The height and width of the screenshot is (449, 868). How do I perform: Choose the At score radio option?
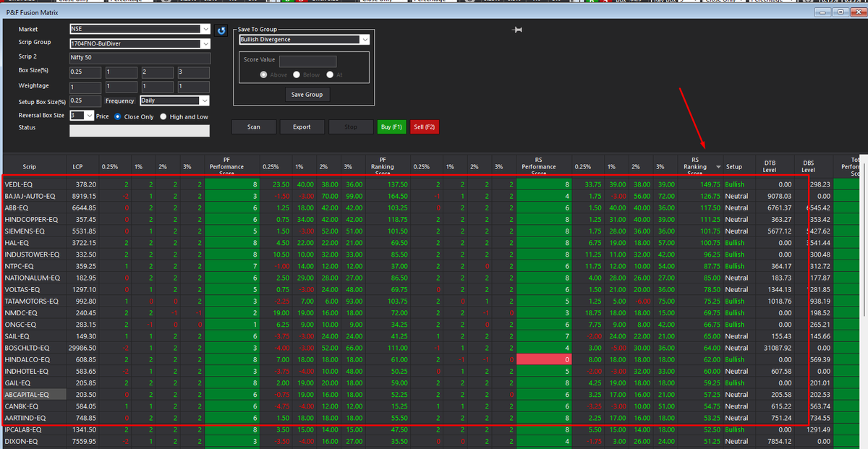pos(330,74)
